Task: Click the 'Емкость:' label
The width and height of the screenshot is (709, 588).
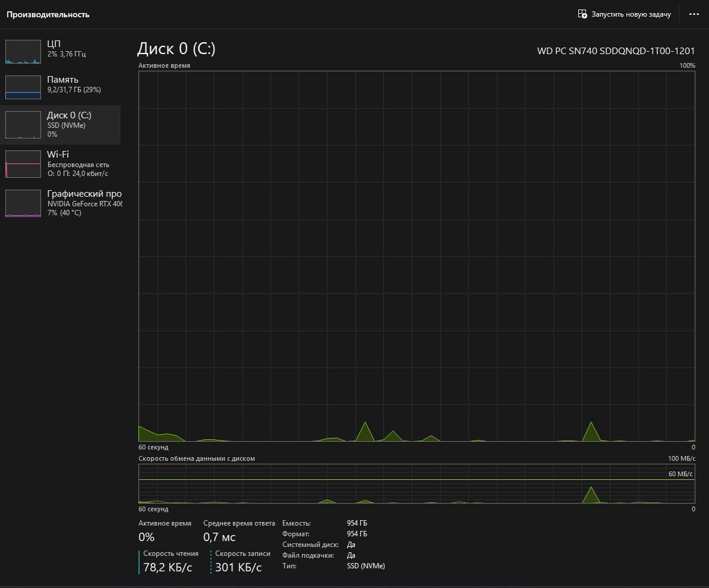Action: click(x=297, y=523)
